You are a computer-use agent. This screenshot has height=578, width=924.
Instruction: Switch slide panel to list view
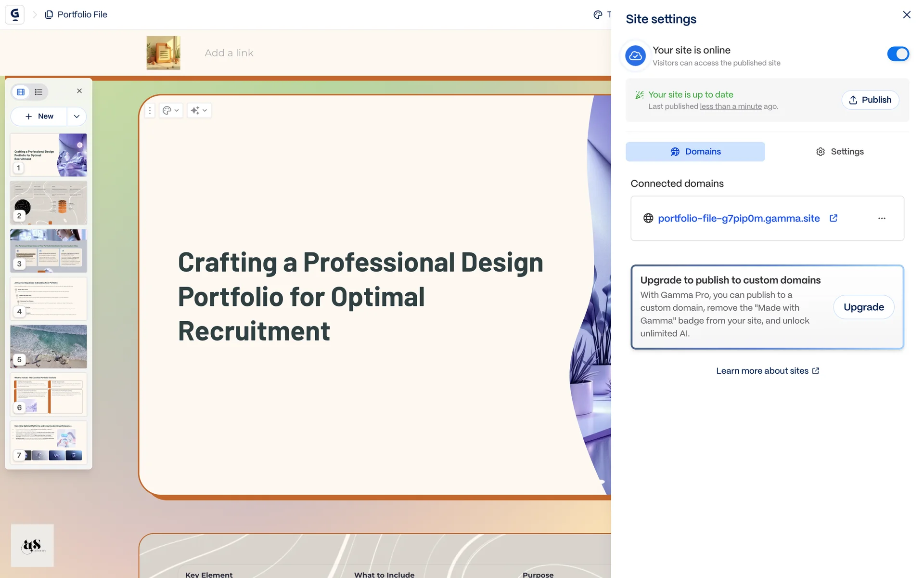(38, 92)
